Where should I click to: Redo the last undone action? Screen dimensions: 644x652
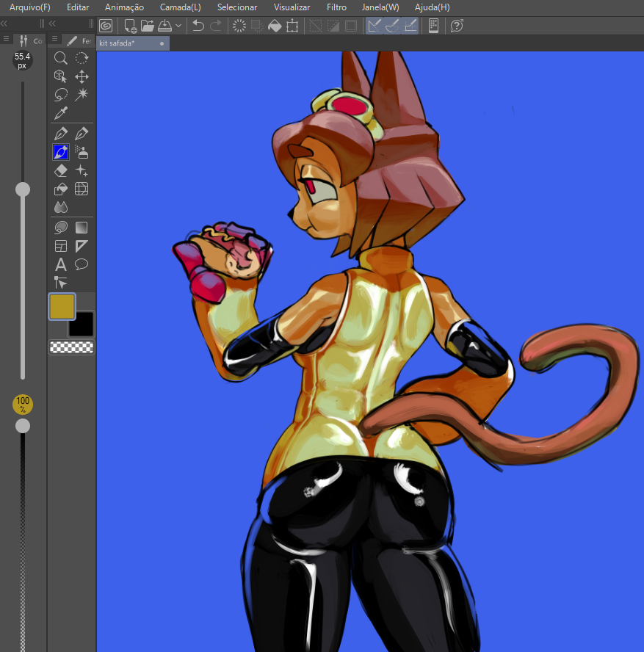216,26
